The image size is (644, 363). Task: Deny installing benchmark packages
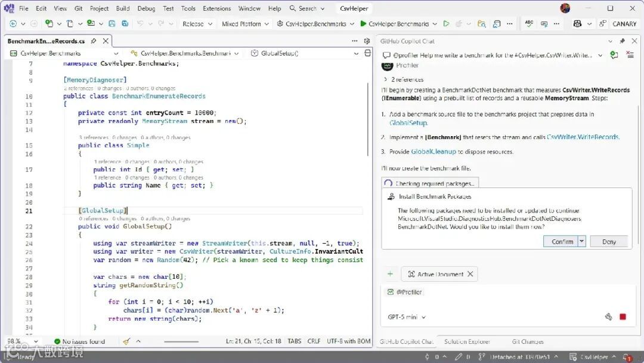(609, 242)
